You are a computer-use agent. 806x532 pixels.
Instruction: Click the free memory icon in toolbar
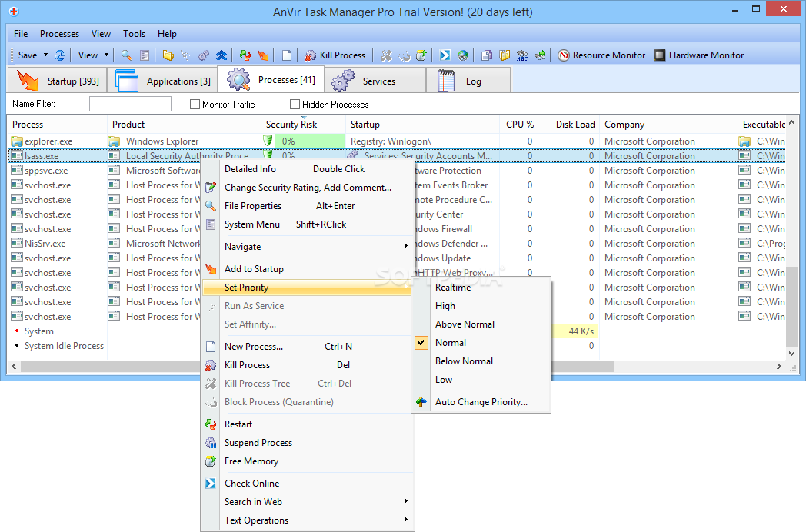[421, 55]
